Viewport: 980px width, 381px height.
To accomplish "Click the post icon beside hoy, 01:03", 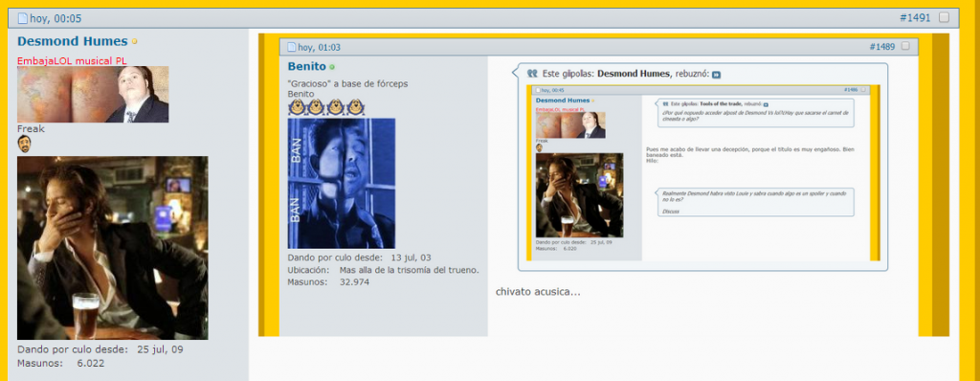I will tap(291, 47).
